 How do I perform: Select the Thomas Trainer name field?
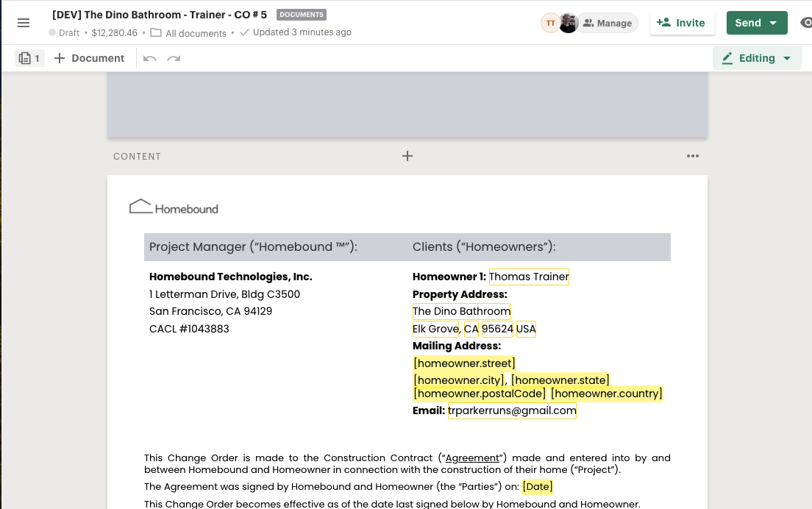[529, 277]
